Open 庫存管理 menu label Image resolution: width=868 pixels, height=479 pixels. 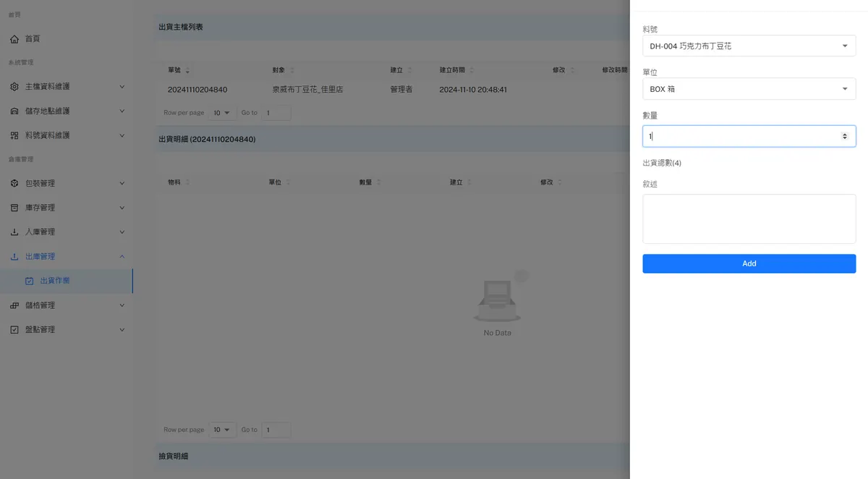tap(41, 208)
